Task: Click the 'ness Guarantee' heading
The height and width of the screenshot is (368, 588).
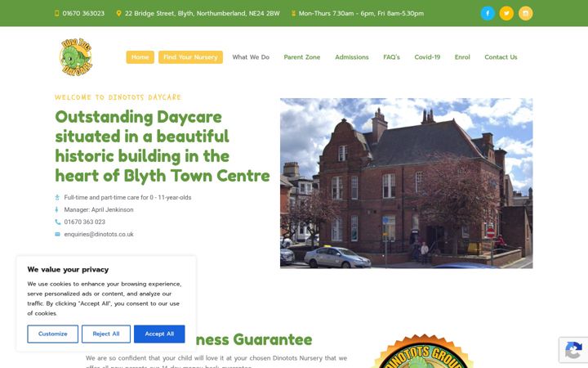Action: tap(254, 339)
